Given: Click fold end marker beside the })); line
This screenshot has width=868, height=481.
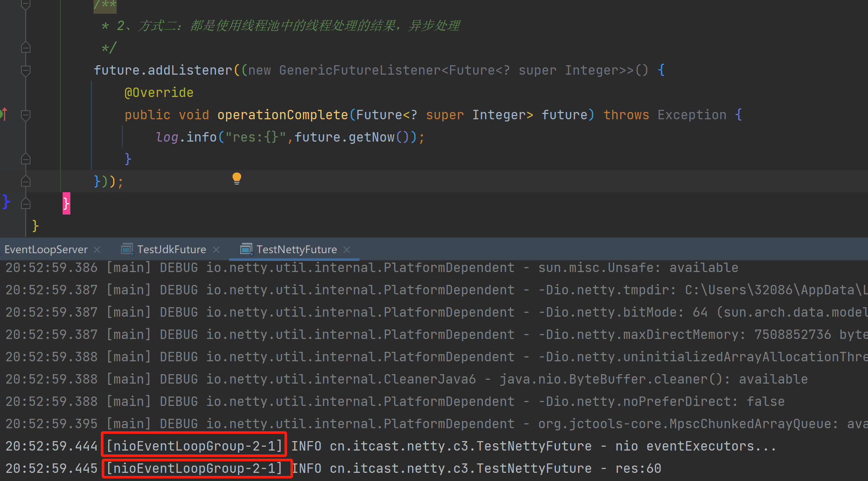Looking at the screenshot, I should [26, 182].
